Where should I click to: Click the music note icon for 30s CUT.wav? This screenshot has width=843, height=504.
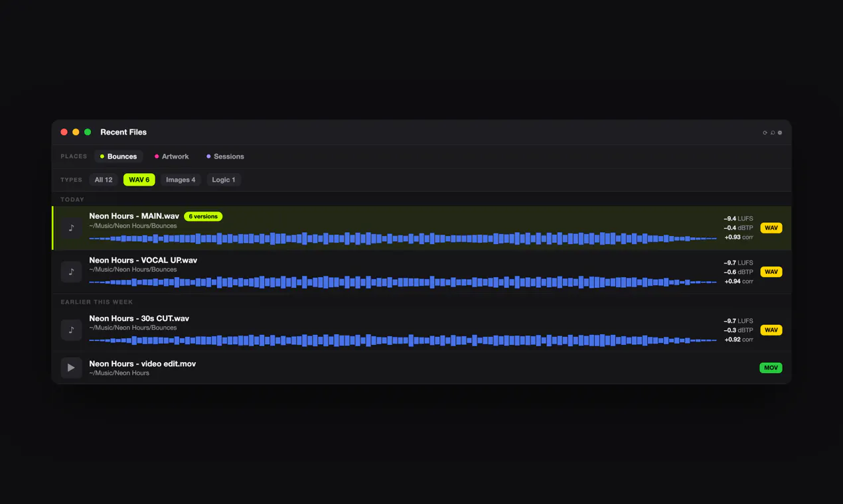tap(71, 330)
